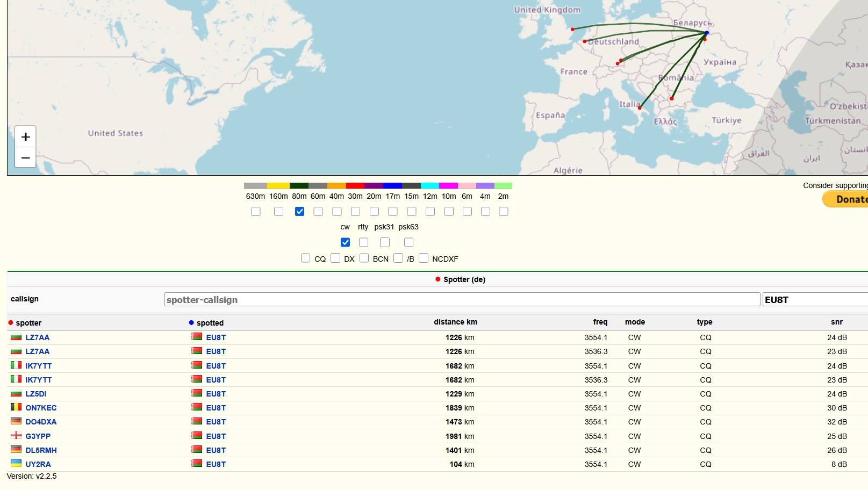Focus the spotter-callsign input field
The image size is (868, 490).
coord(462,300)
